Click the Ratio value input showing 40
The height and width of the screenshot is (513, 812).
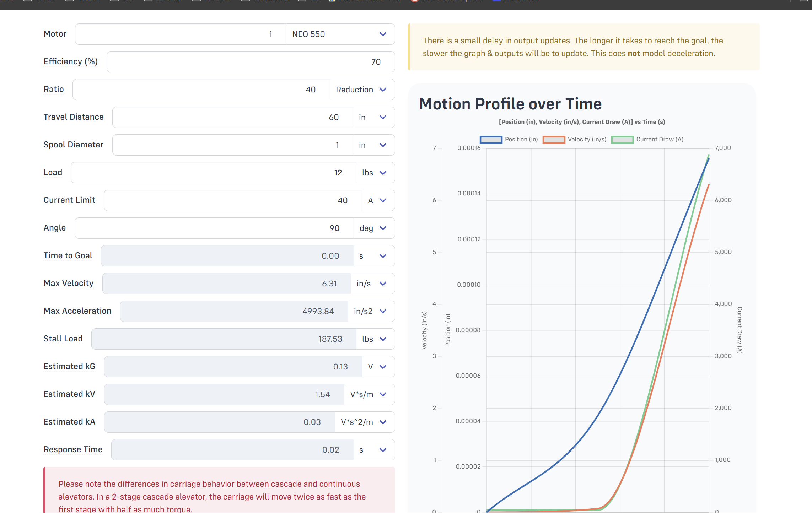click(x=201, y=90)
